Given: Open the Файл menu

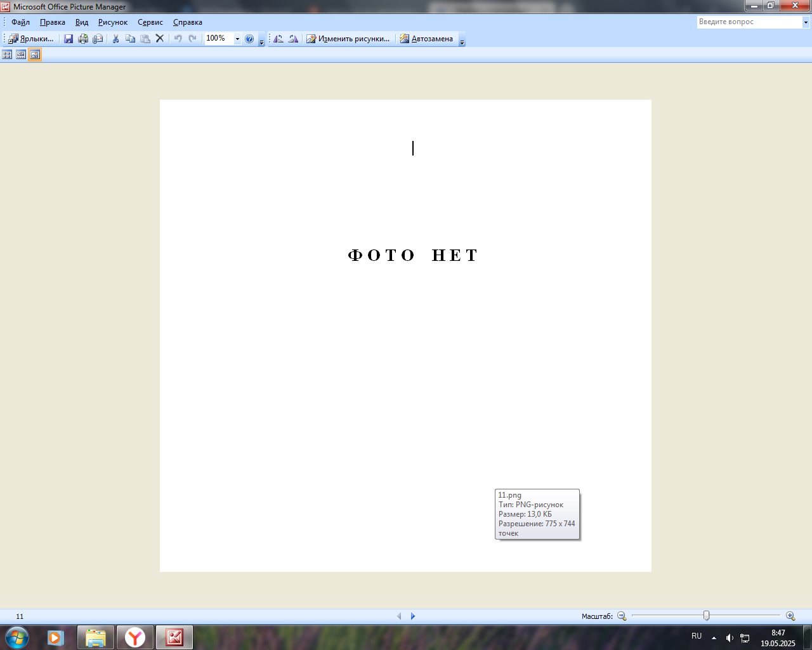Looking at the screenshot, I should (20, 22).
